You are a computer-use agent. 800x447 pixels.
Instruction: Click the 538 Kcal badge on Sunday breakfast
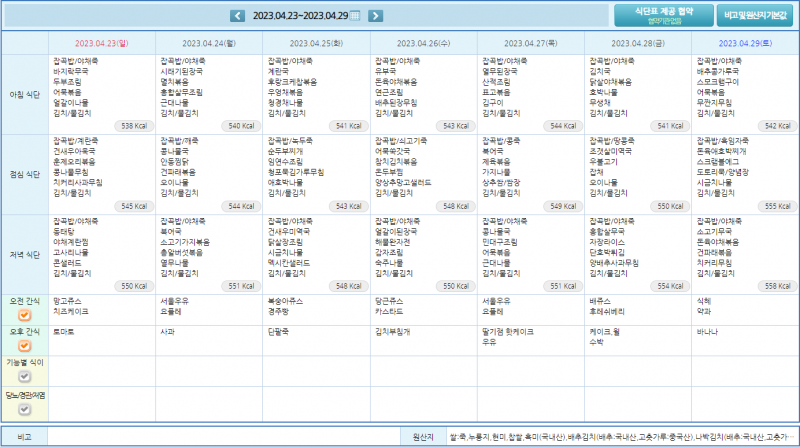click(x=134, y=126)
